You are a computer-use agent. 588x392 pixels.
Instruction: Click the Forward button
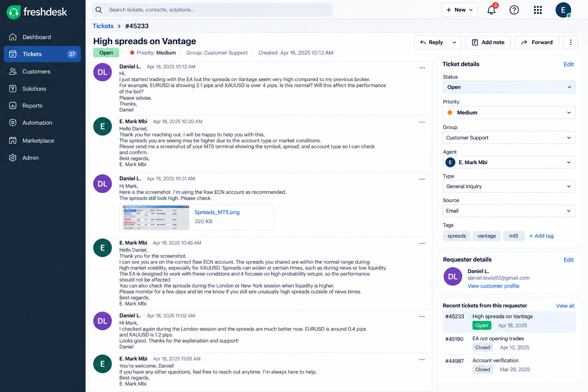coord(537,42)
